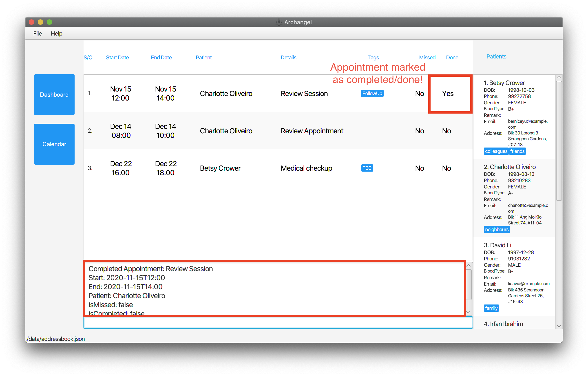Click the Done column header
This screenshot has width=588, height=376.
click(x=453, y=57)
